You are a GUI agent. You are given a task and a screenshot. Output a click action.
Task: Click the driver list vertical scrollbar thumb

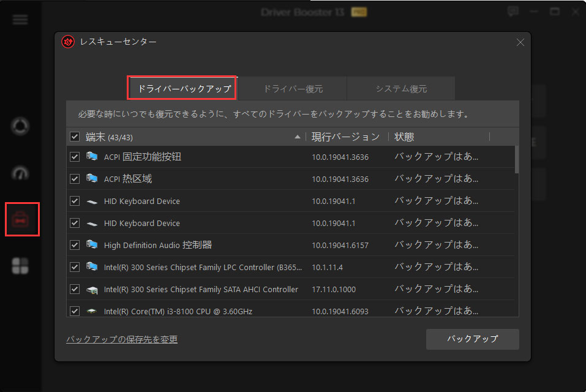[517, 160]
